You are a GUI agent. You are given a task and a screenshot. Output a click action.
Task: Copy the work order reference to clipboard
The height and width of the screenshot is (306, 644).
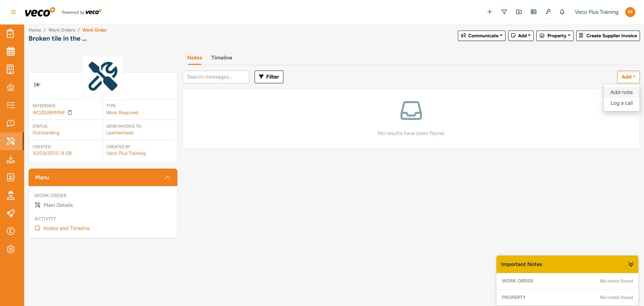pos(70,113)
